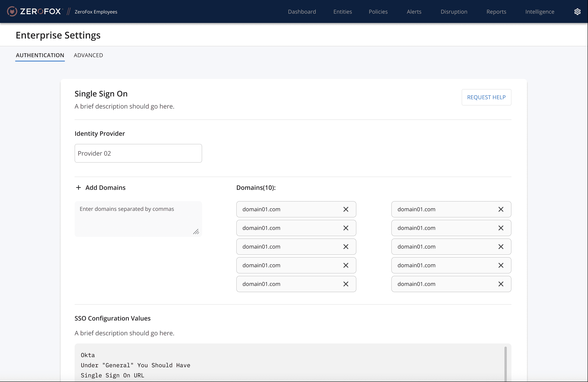This screenshot has height=382, width=588.
Task: Click the Add Domains label
Action: pyautogui.click(x=105, y=188)
